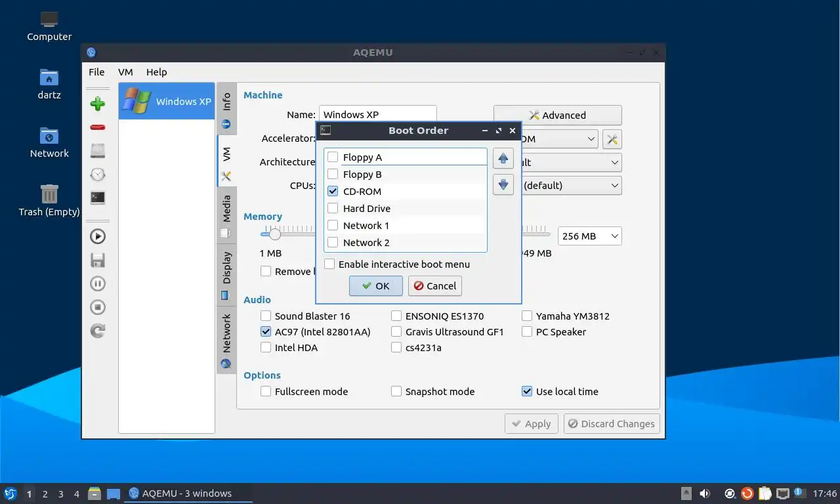Enable Sound Blaster 16 audio
This screenshot has height=504, width=840.
click(x=266, y=316)
